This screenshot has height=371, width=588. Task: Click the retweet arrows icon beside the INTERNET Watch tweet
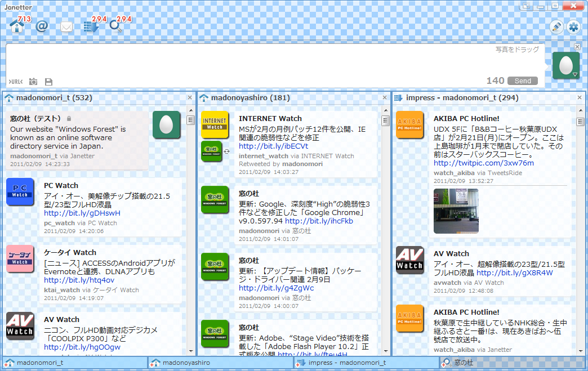226,151
